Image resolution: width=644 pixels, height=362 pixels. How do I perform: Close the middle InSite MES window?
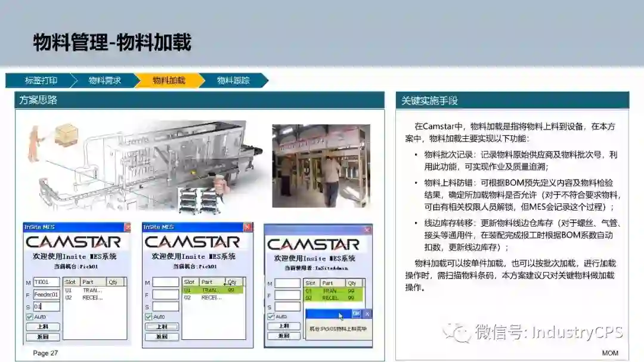pyautogui.click(x=247, y=227)
